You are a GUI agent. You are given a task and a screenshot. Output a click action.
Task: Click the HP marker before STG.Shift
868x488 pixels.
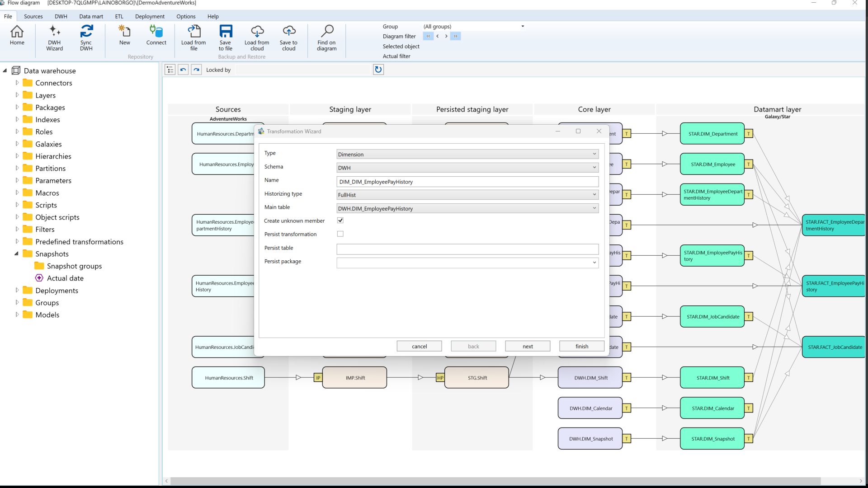tap(440, 378)
